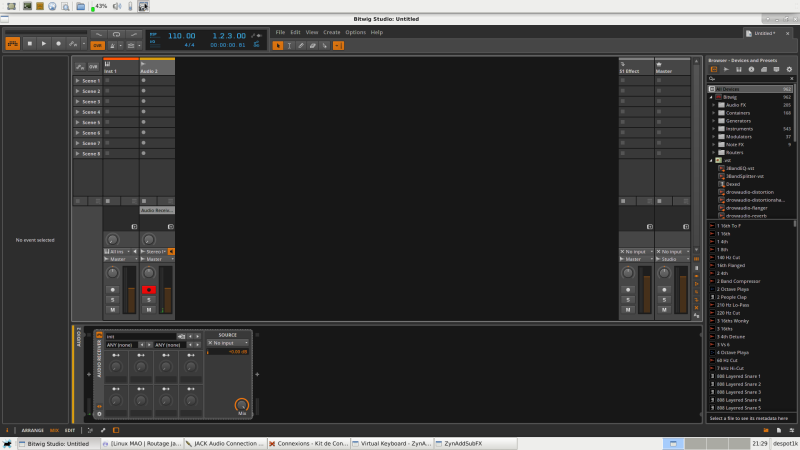Open the metronome options dropdown arrow
This screenshot has height=450, width=800.
pyautogui.click(x=120, y=45)
